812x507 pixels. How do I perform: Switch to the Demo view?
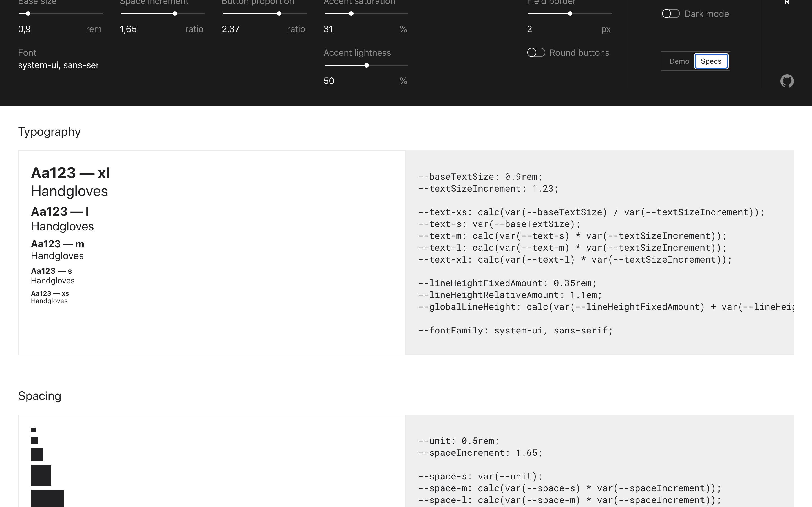[x=679, y=61]
